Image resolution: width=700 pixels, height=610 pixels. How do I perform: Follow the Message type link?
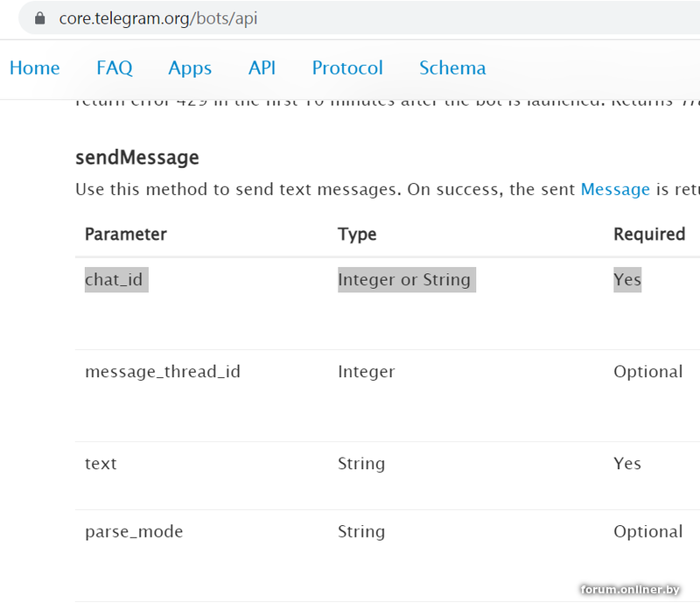tap(615, 189)
